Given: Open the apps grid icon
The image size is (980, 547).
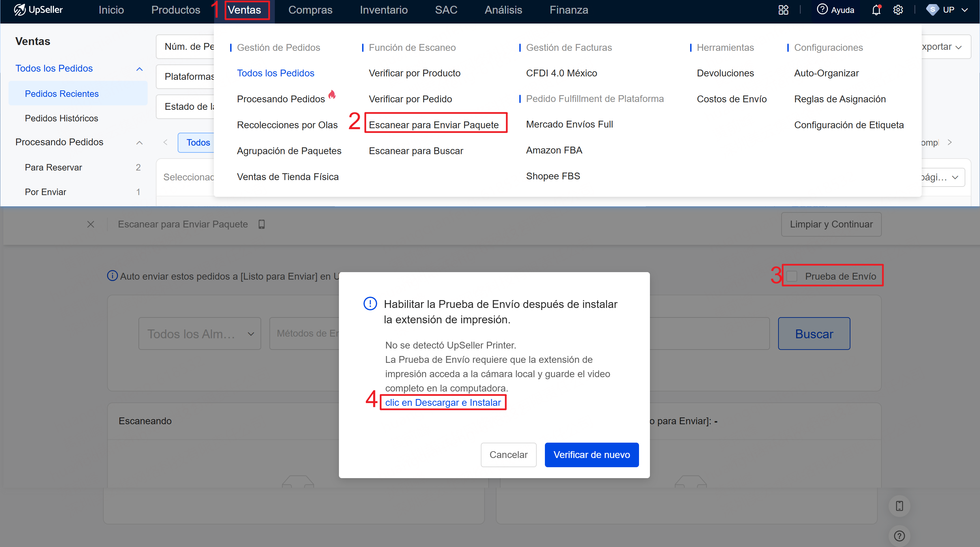Looking at the screenshot, I should point(783,10).
